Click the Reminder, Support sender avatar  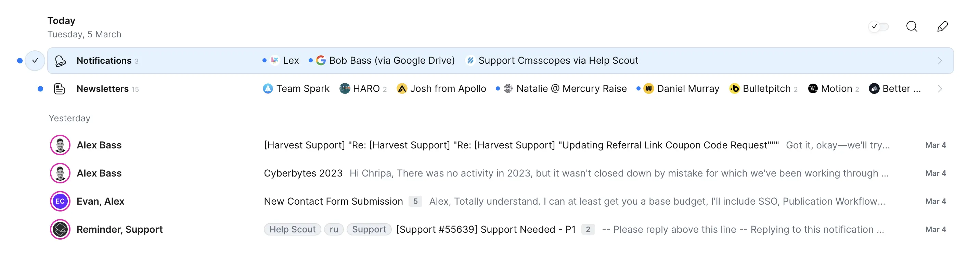click(x=60, y=230)
